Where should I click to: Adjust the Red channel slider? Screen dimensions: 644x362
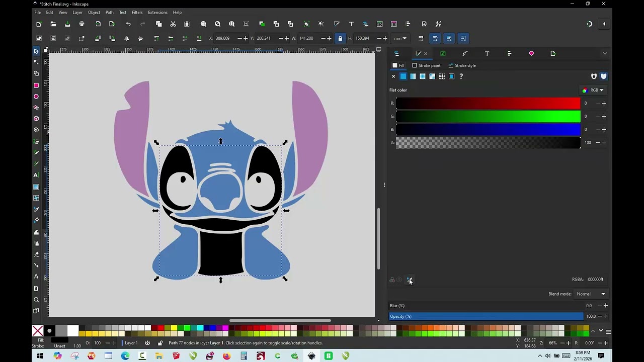[488, 104]
